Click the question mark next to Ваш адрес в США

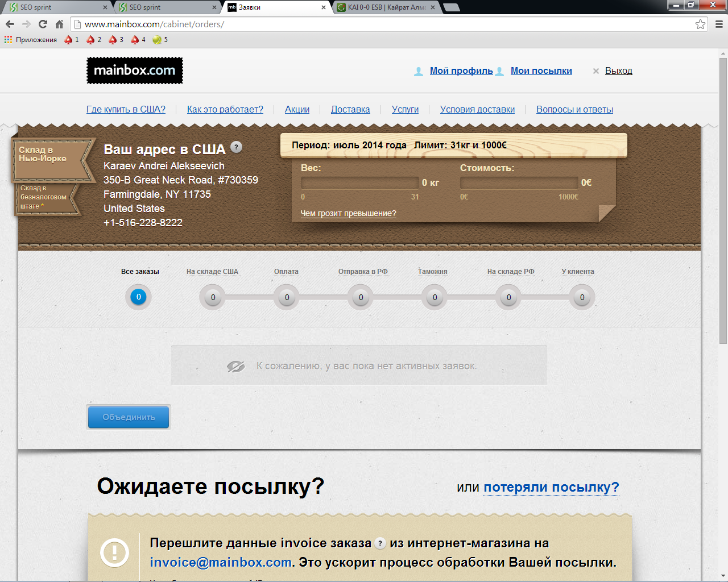tap(237, 147)
